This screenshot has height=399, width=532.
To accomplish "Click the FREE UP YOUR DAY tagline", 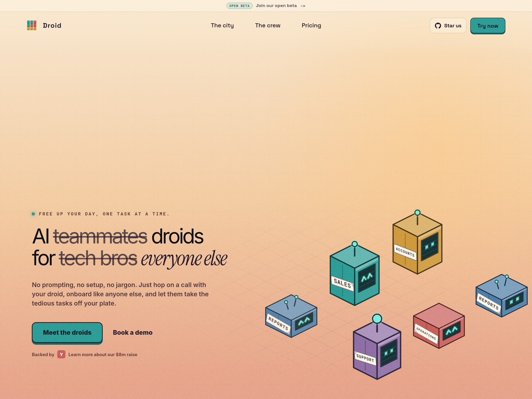I will point(104,214).
